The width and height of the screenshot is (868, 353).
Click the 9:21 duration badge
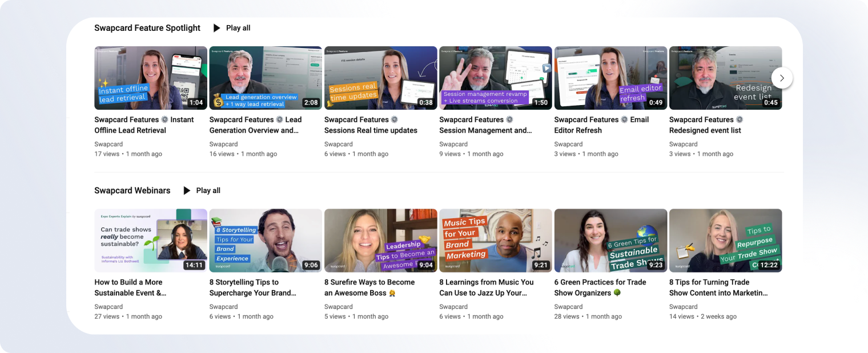pyautogui.click(x=541, y=265)
